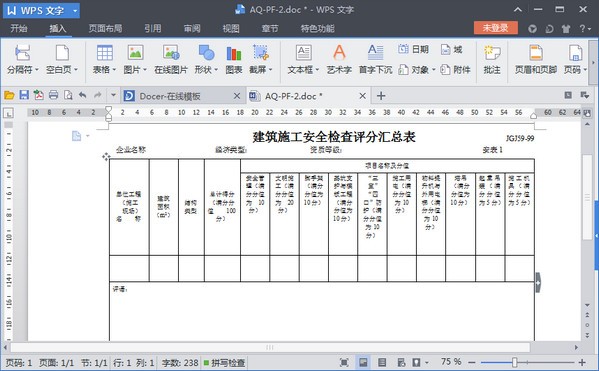Click the save icon in quick toolbar
This screenshot has height=371, width=599.
point(24,95)
